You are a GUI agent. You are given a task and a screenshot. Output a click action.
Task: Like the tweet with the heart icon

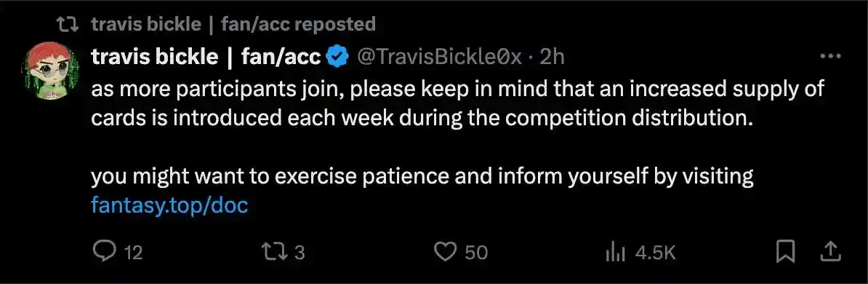coord(444,253)
